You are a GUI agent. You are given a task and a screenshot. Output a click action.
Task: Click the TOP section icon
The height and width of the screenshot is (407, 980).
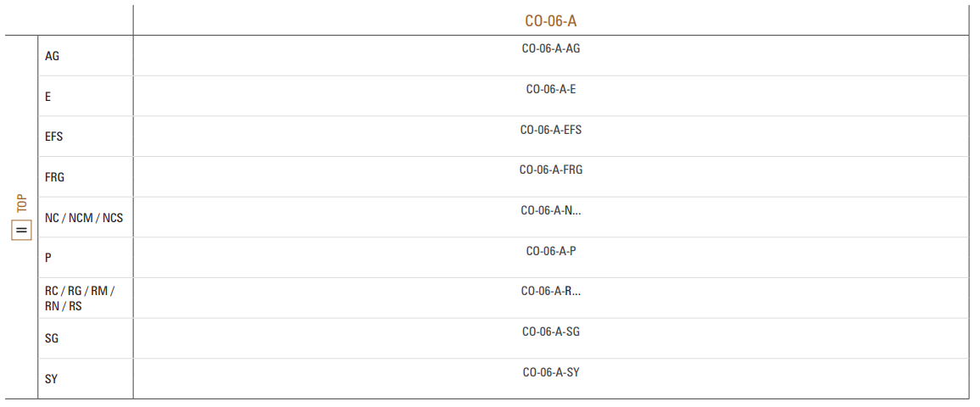click(22, 231)
